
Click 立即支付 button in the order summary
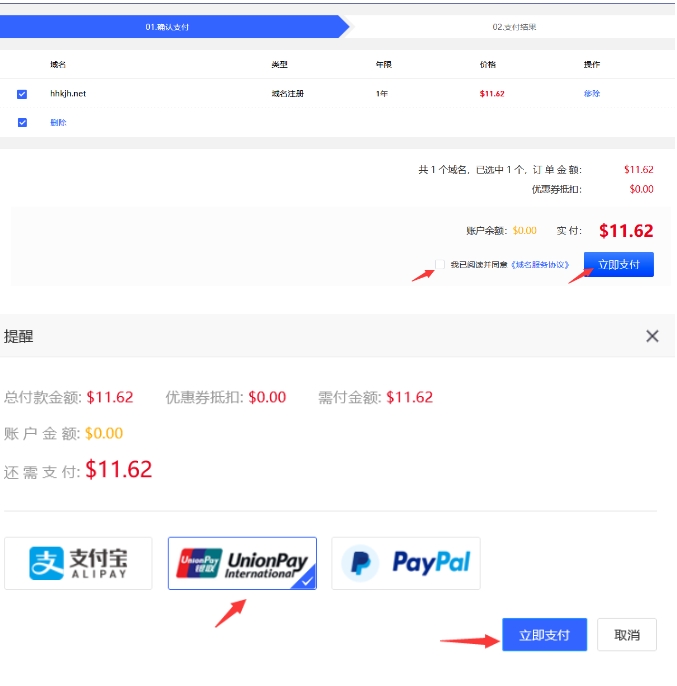[618, 265]
